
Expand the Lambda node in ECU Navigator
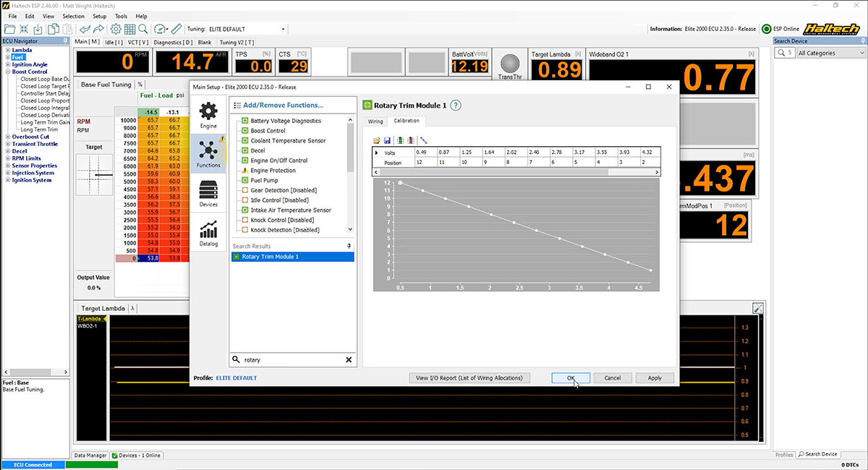point(7,50)
